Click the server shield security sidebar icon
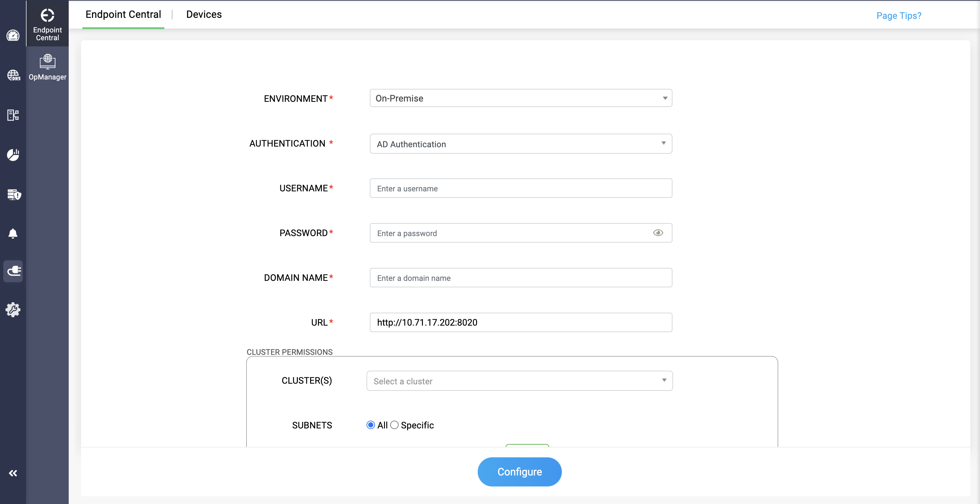Screen dimensions: 980x504 tap(14, 195)
